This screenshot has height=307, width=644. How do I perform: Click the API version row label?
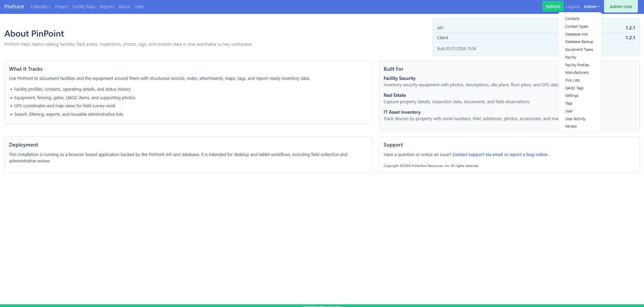click(x=440, y=28)
